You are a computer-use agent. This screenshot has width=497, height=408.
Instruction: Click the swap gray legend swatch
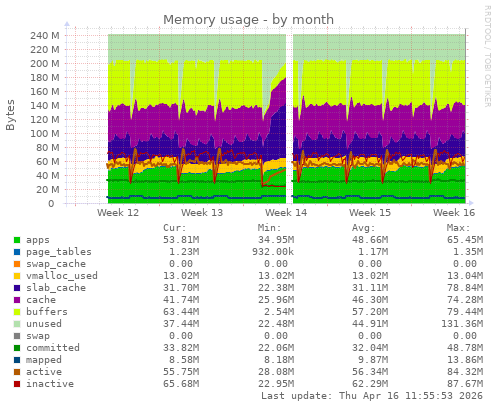[17, 336]
